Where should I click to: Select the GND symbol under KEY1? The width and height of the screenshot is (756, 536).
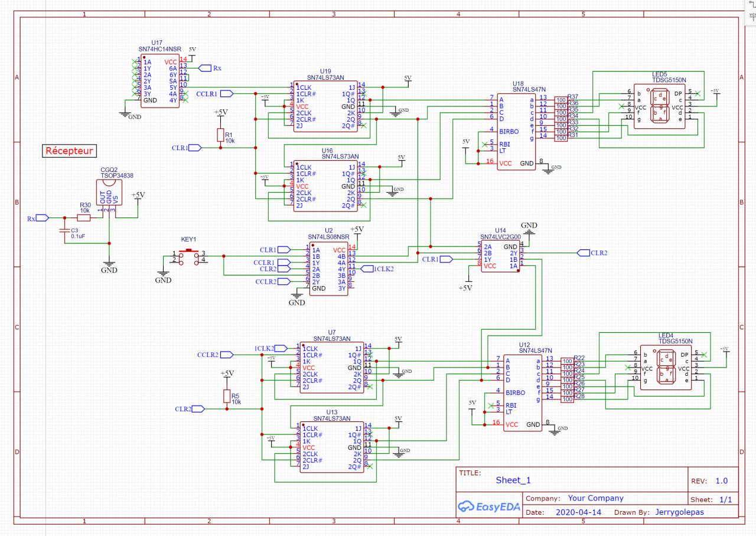(x=164, y=275)
